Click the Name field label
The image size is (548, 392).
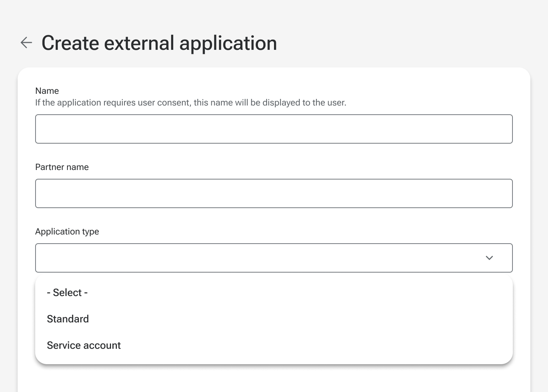pos(47,90)
